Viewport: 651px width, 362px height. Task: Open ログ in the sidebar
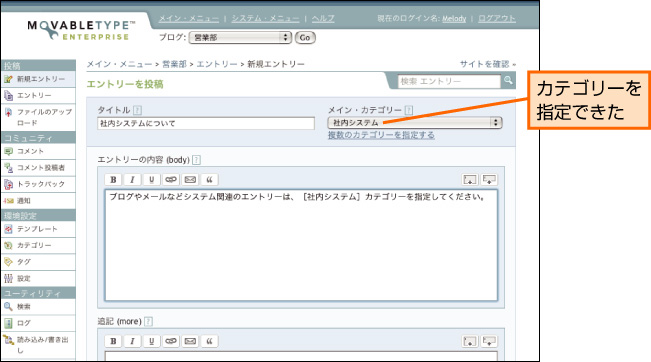tap(38, 323)
